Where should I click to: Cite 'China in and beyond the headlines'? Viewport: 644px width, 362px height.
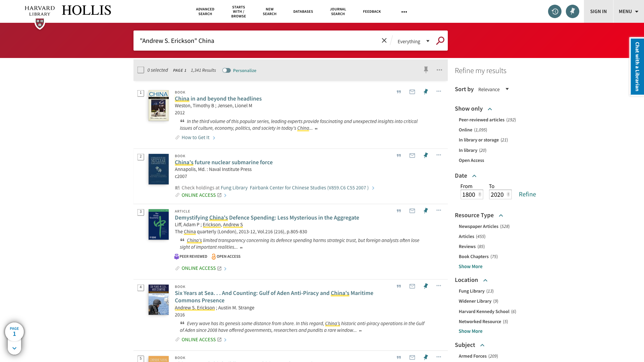pos(399,92)
